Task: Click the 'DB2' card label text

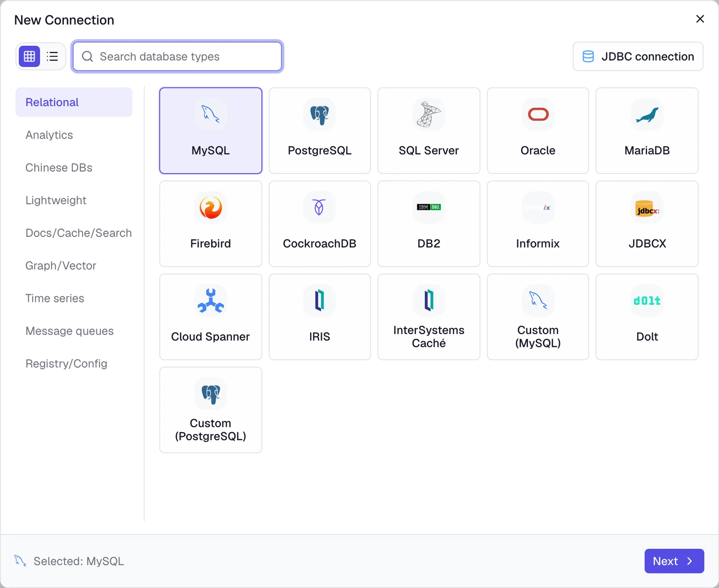Action: tap(429, 243)
